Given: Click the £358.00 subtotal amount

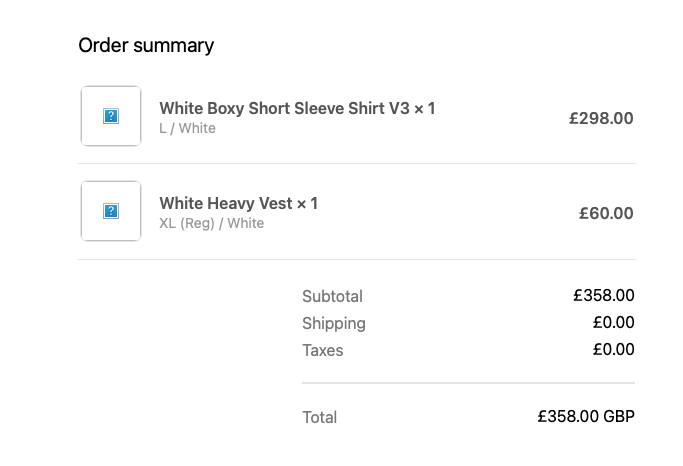Looking at the screenshot, I should pos(604,296).
